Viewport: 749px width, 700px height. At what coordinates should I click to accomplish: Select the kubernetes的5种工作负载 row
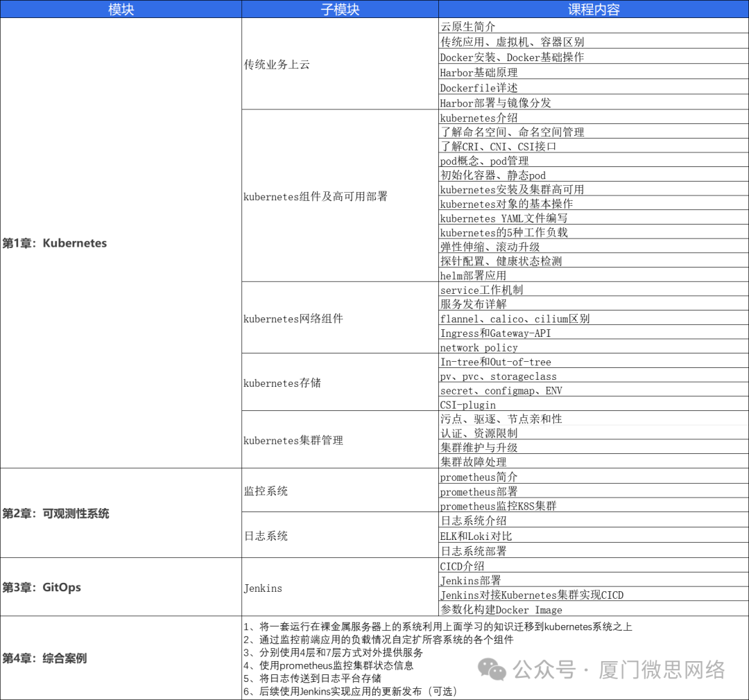[x=593, y=231]
